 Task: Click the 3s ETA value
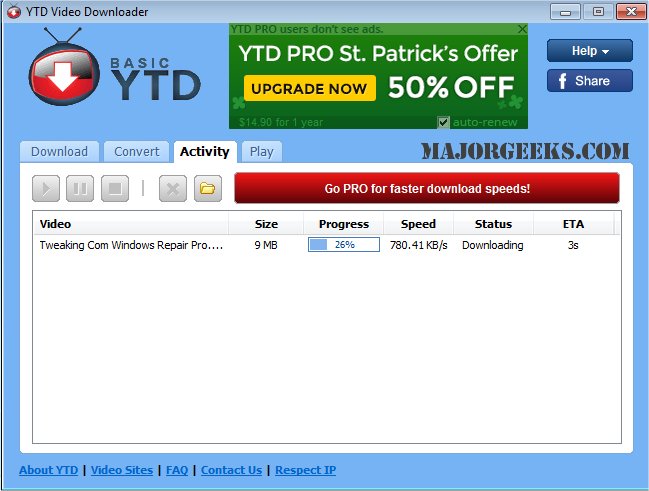(x=573, y=245)
